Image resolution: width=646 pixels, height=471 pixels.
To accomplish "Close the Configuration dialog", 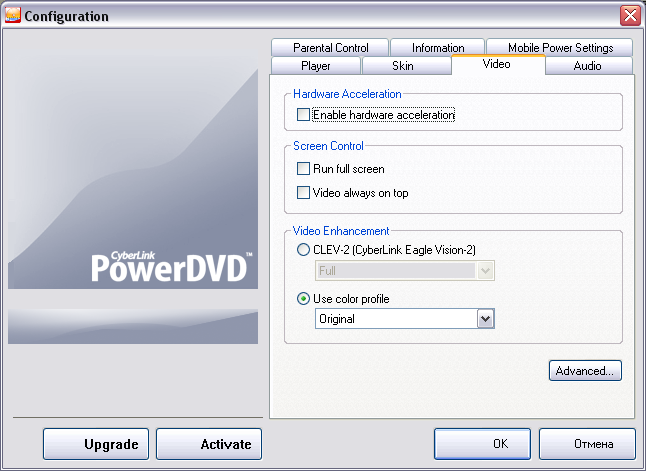I will (x=630, y=16).
